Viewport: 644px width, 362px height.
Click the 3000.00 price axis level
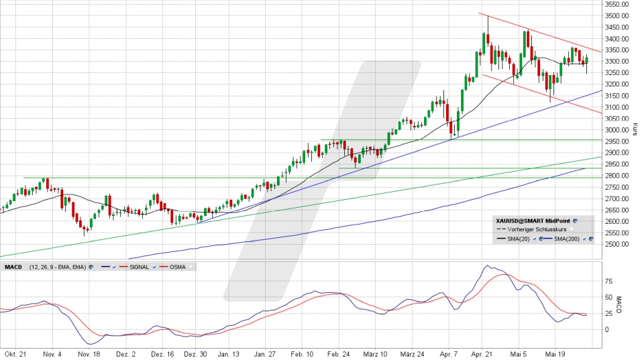(x=616, y=130)
